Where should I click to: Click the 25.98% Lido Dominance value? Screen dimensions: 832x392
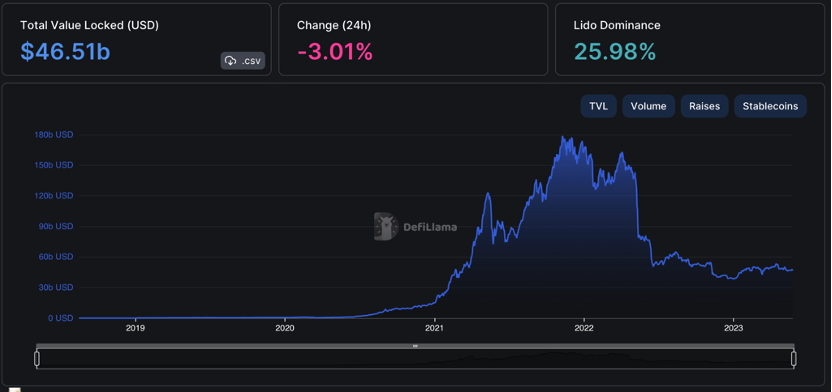point(615,51)
